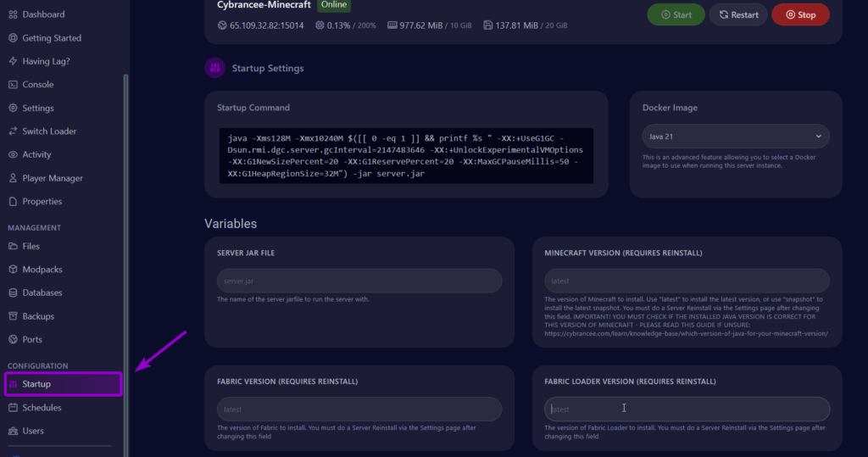Screen dimensions: 868x457
Task: Click the network globe icon beside IP
Action: point(222,25)
